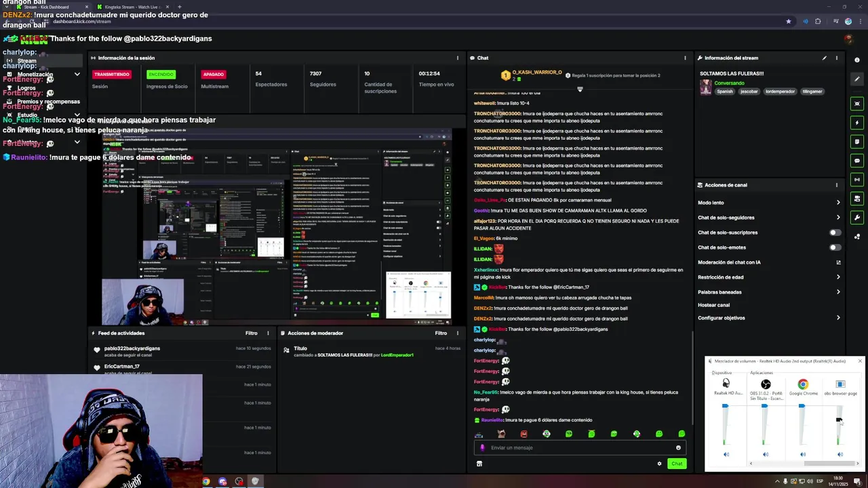
Task: Click Hostear canal
Action: pyautogui.click(x=713, y=305)
